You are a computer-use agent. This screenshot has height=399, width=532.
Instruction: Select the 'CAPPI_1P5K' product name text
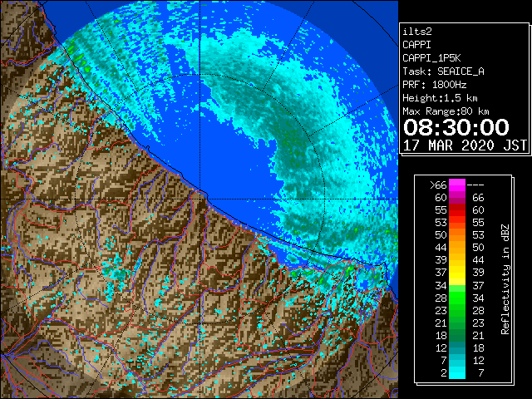431,58
